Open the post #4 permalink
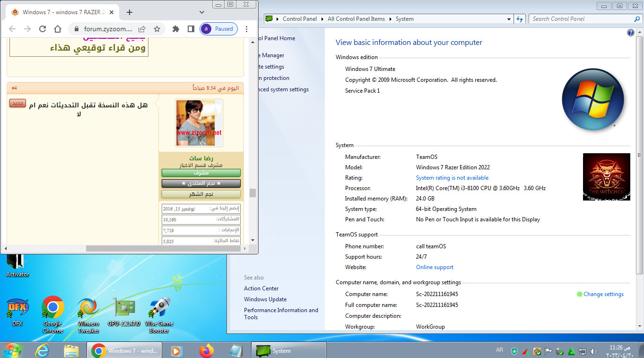The height and width of the screenshot is (358, 644). click(x=14, y=88)
